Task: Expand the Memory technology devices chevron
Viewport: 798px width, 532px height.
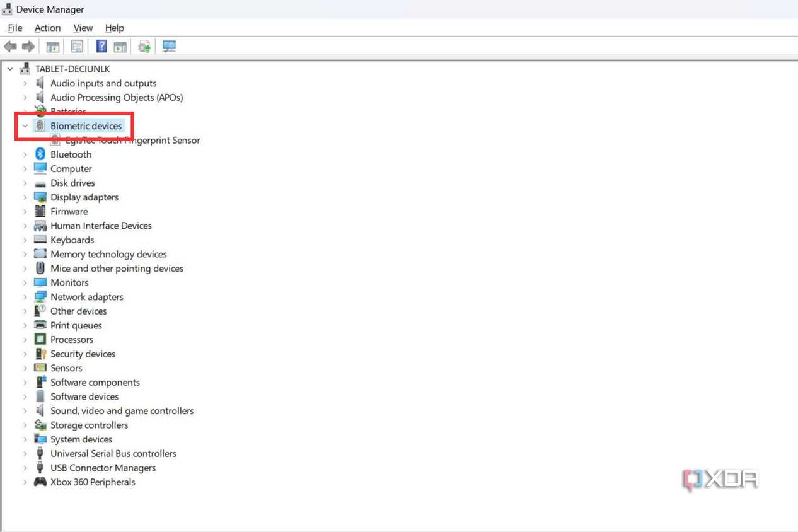Action: 25,254
